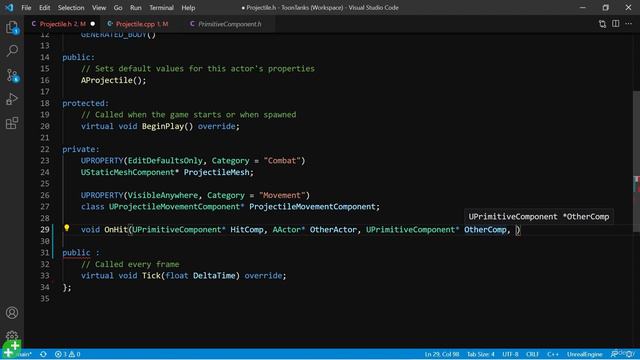
Task: Open the Accounts menu icon
Action: pos(12,313)
